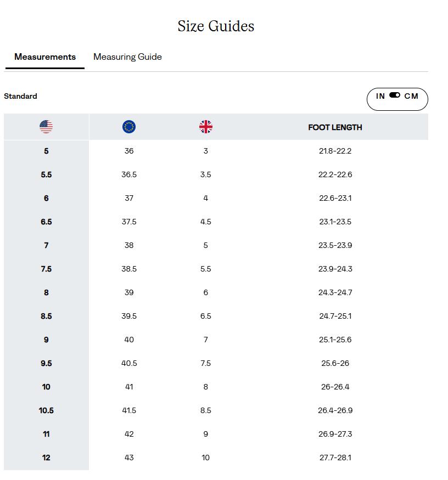This screenshot has width=448, height=480.
Task: Click UK size 6.5 cell
Action: [205, 316]
